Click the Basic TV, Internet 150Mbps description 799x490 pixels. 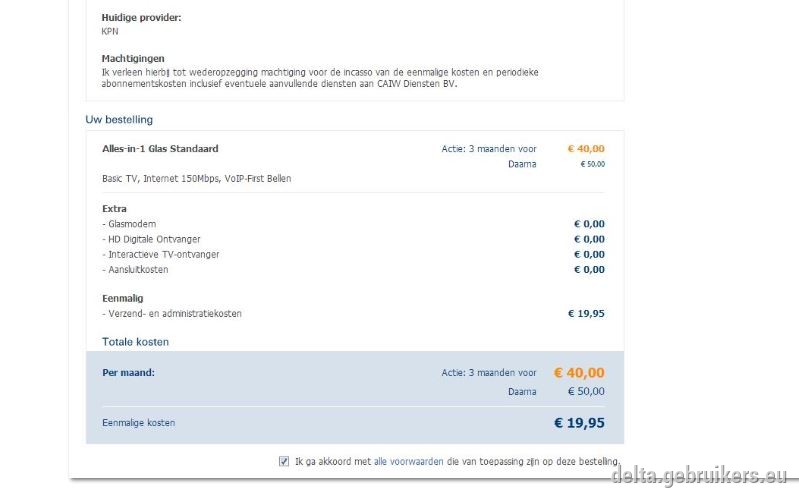[x=197, y=179]
